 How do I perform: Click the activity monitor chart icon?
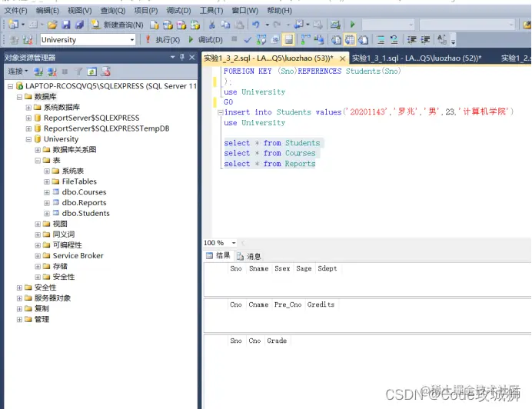(335, 25)
